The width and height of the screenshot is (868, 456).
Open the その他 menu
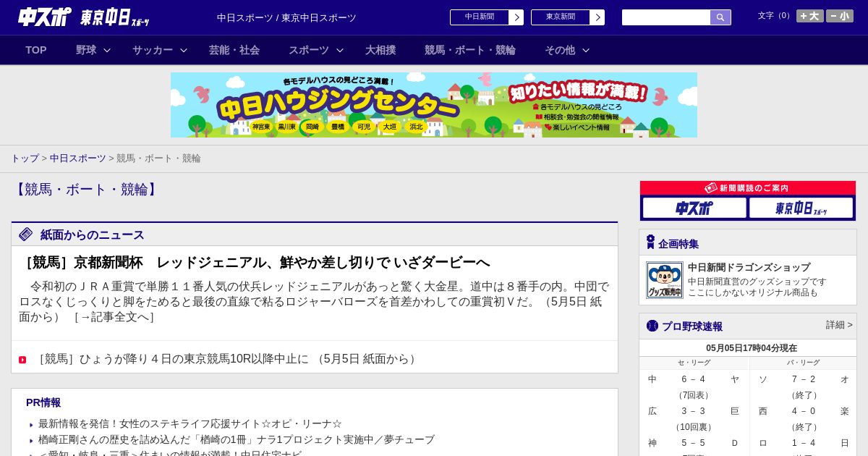pos(560,50)
